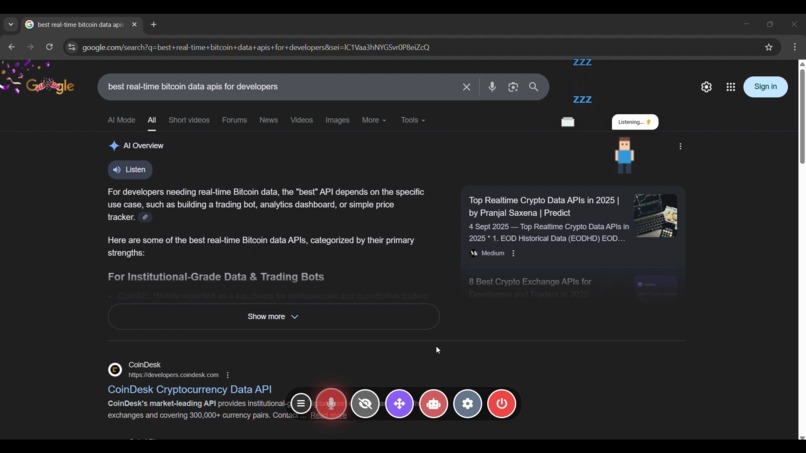Open the overlay gear settings button
Screen dimensions: 806x453
[467, 404]
